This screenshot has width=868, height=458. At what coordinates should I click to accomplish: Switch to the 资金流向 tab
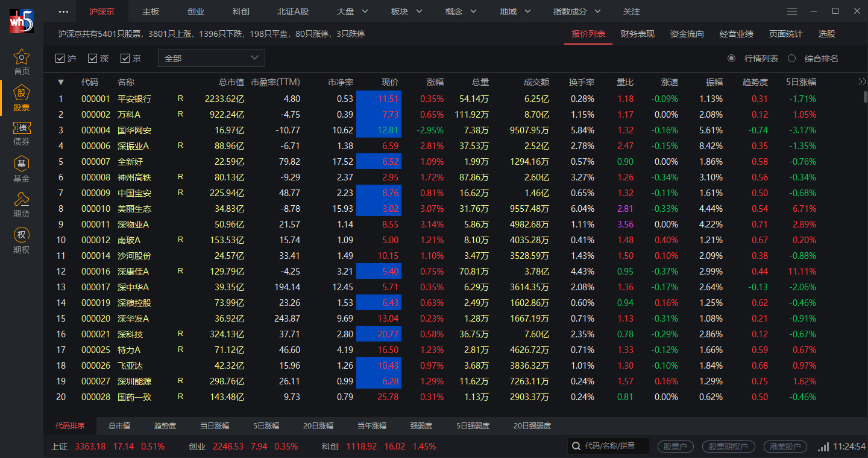pos(687,34)
